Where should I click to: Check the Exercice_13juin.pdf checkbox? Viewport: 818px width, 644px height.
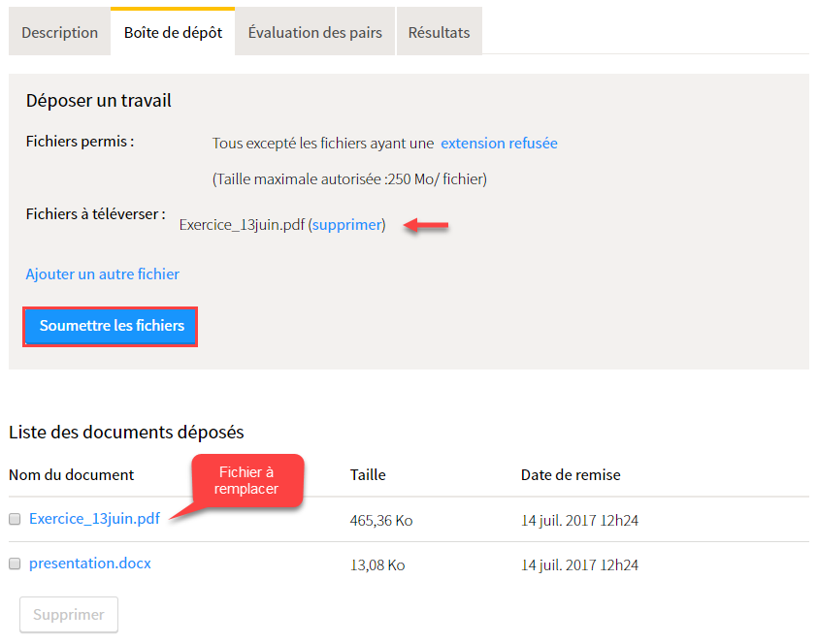(15, 519)
